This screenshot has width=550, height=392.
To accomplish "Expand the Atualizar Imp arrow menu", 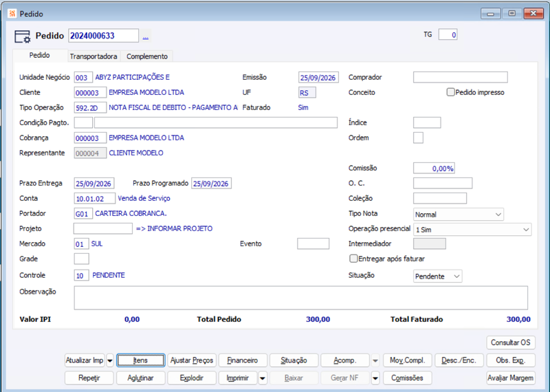I will point(110,360).
